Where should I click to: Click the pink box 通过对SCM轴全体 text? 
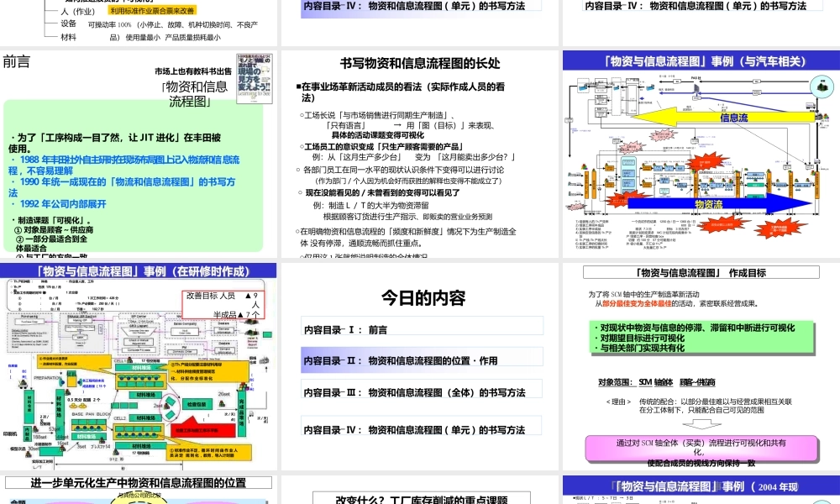click(701, 448)
